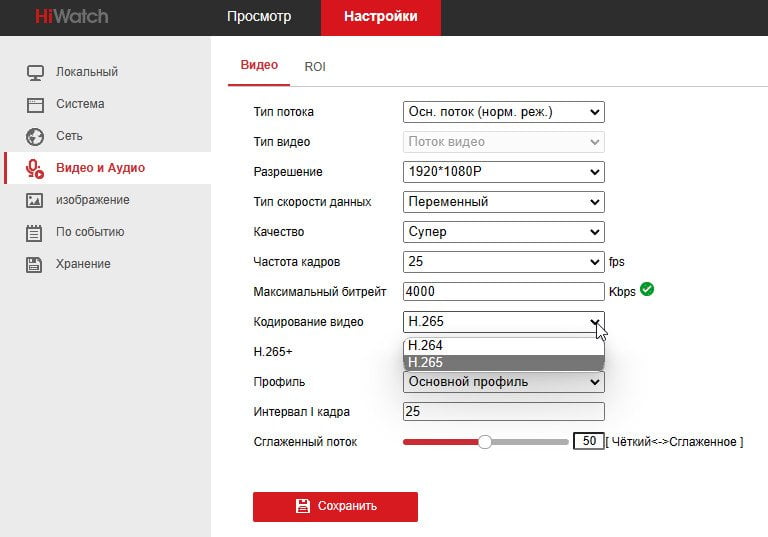This screenshot has height=537, width=768.
Task: Click the Максимальный битрейт input field
Action: click(504, 292)
